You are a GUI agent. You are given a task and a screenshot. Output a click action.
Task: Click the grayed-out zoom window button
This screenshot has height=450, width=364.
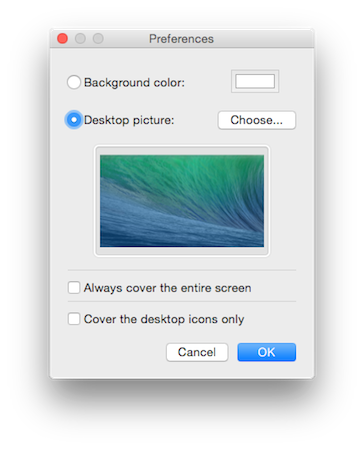pos(98,39)
